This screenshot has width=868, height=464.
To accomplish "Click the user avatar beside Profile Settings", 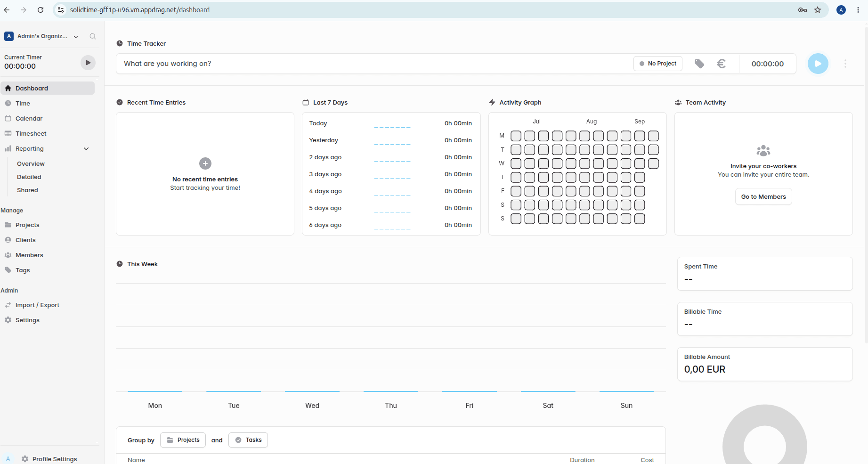I will [x=8, y=459].
